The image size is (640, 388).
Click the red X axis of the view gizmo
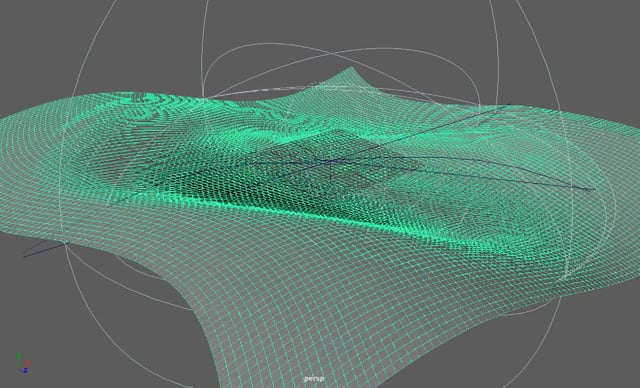27,362
